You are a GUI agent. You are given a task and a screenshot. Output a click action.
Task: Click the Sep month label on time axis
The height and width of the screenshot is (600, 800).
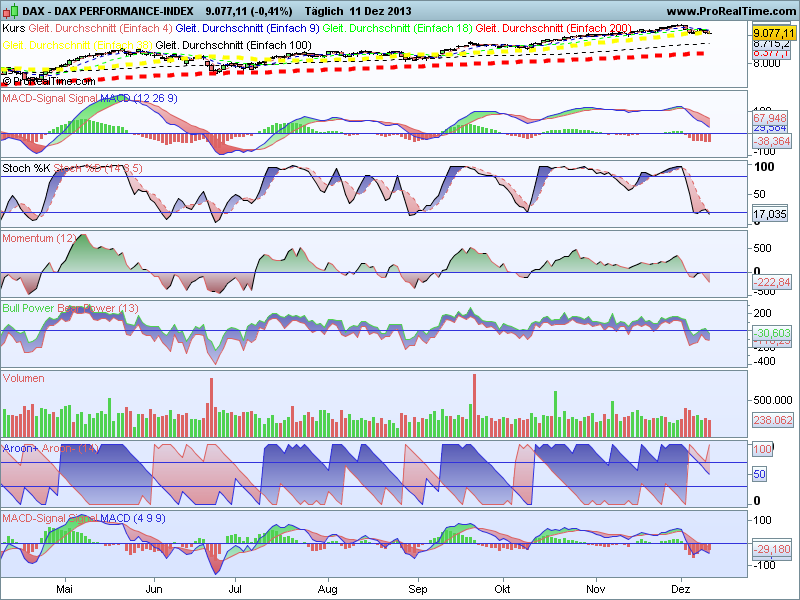pyautogui.click(x=418, y=589)
